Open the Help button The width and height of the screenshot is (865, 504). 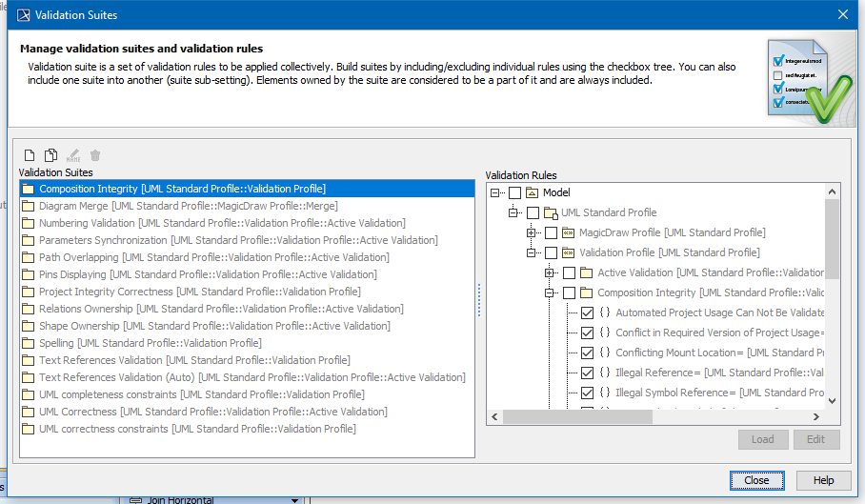[823, 480]
